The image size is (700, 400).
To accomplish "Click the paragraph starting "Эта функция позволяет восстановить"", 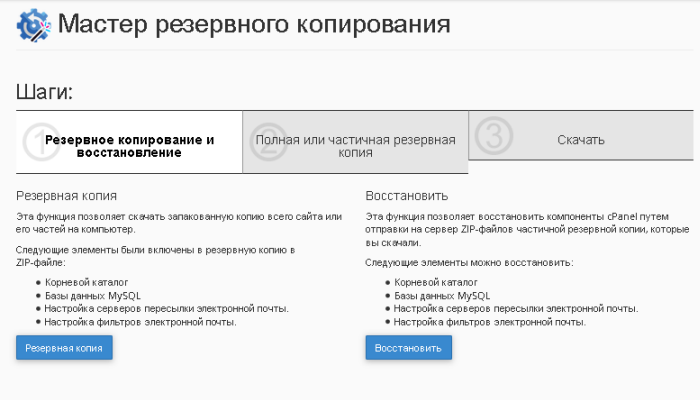I will point(527,229).
